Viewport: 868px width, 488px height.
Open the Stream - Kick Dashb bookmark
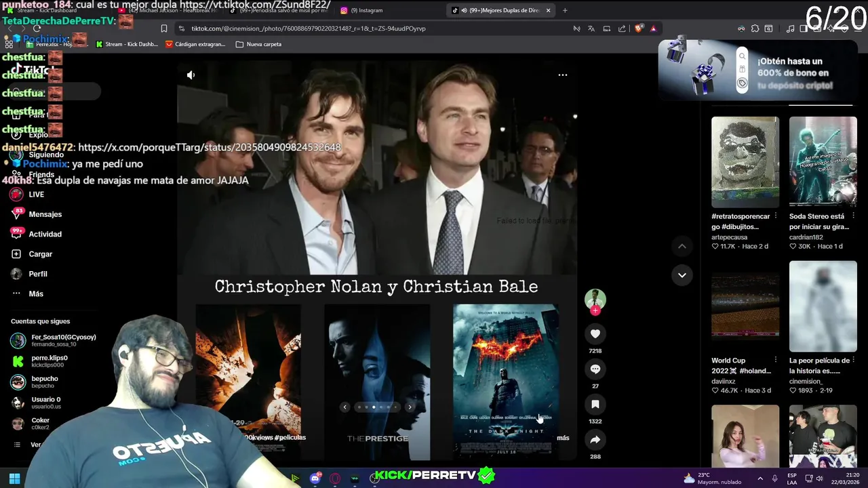(127, 44)
